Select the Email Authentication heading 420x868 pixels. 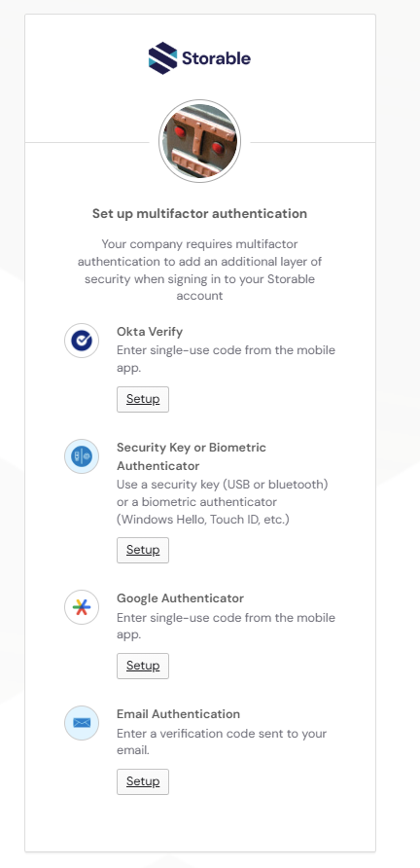(x=178, y=714)
